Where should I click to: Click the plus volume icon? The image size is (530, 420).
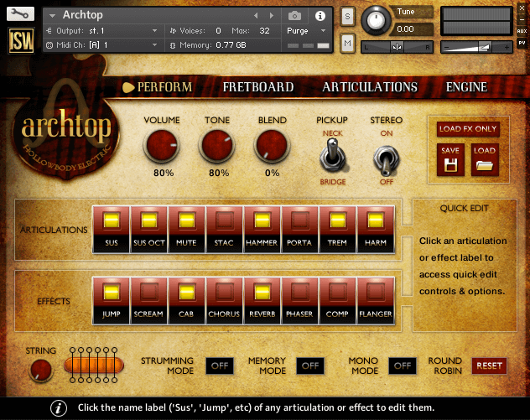tap(507, 48)
